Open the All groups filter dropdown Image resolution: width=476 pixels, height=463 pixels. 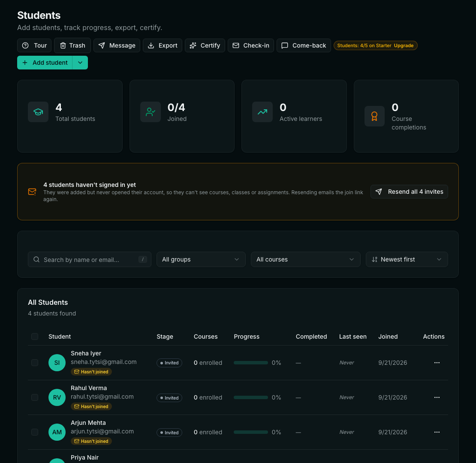(x=201, y=259)
